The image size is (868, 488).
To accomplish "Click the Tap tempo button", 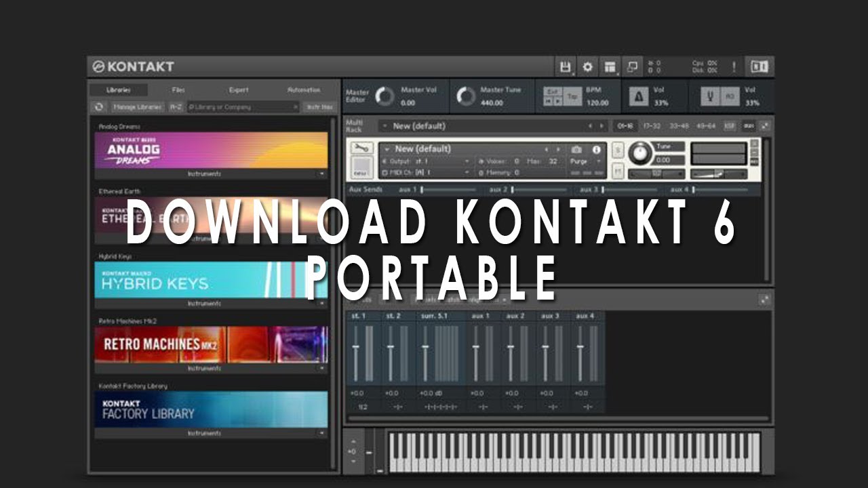I will tap(573, 96).
